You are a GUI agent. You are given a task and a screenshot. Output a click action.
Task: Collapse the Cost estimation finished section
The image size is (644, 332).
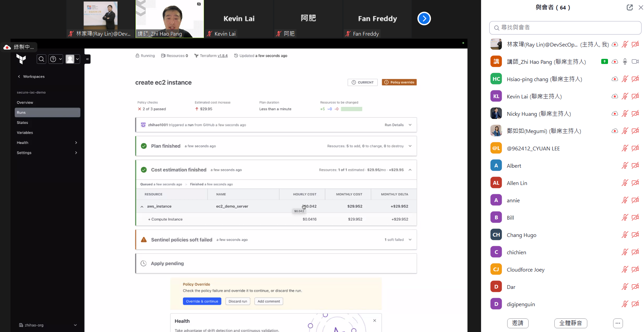click(x=410, y=170)
